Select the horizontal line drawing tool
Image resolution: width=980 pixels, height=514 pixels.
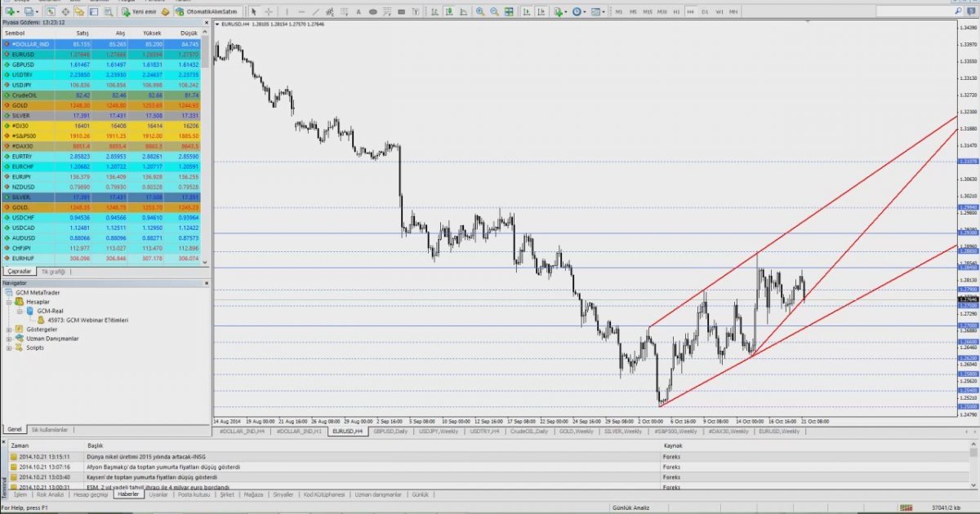(x=302, y=12)
